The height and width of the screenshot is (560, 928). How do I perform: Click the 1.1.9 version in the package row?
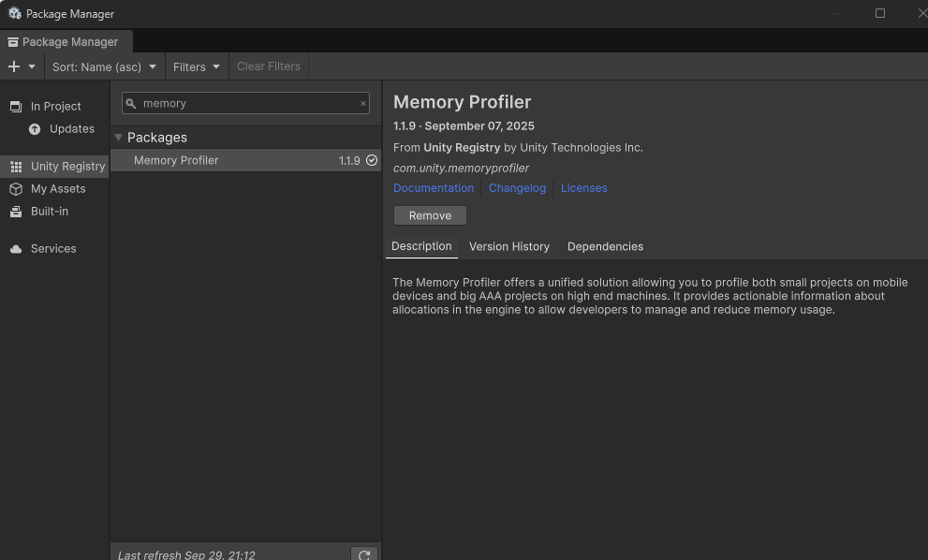coord(349,160)
